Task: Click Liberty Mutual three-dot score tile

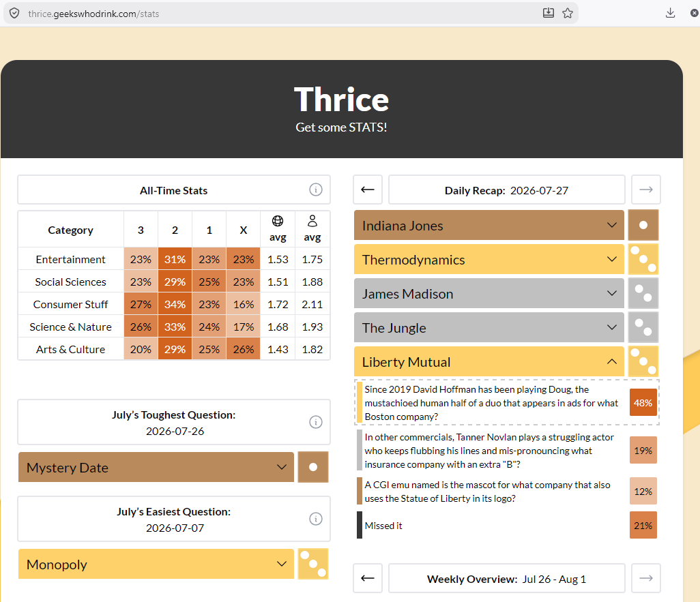Action: (x=643, y=361)
